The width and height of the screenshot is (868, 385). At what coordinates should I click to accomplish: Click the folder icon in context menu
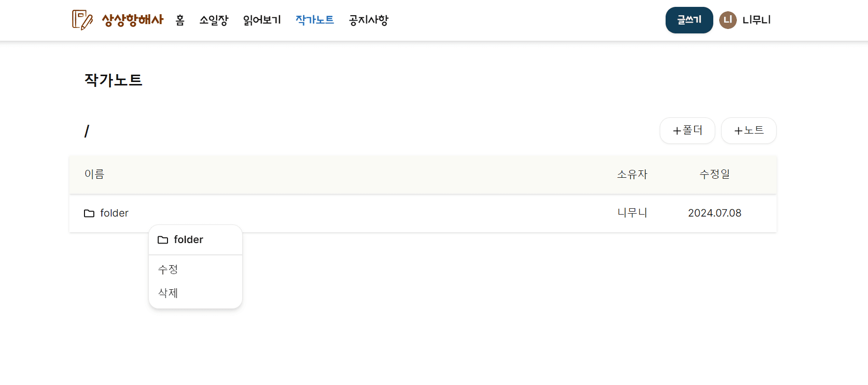(x=163, y=240)
